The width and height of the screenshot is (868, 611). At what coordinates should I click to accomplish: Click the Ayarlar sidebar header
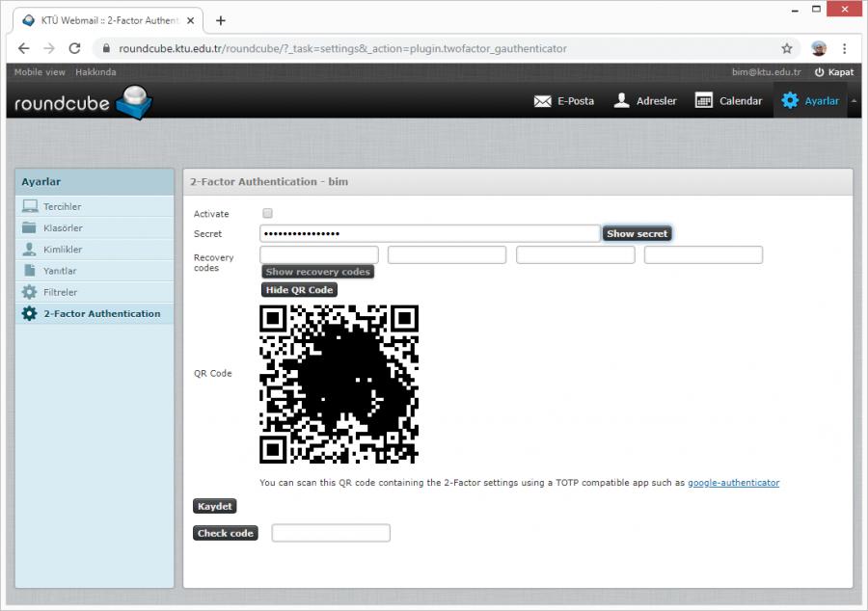point(95,182)
